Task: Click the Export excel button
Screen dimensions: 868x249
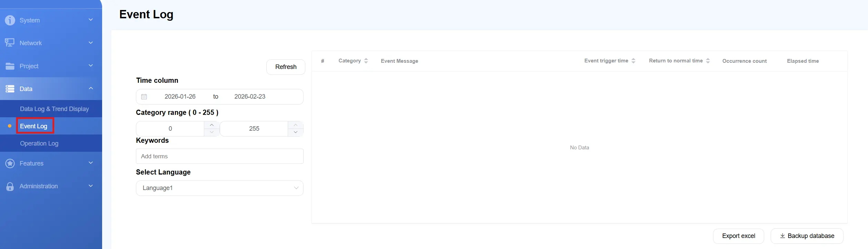Action: pos(738,236)
